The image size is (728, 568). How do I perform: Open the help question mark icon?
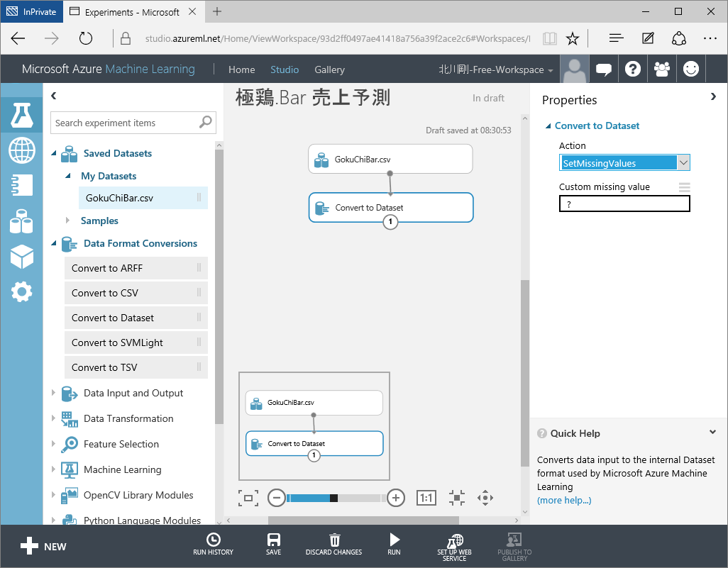coord(633,69)
